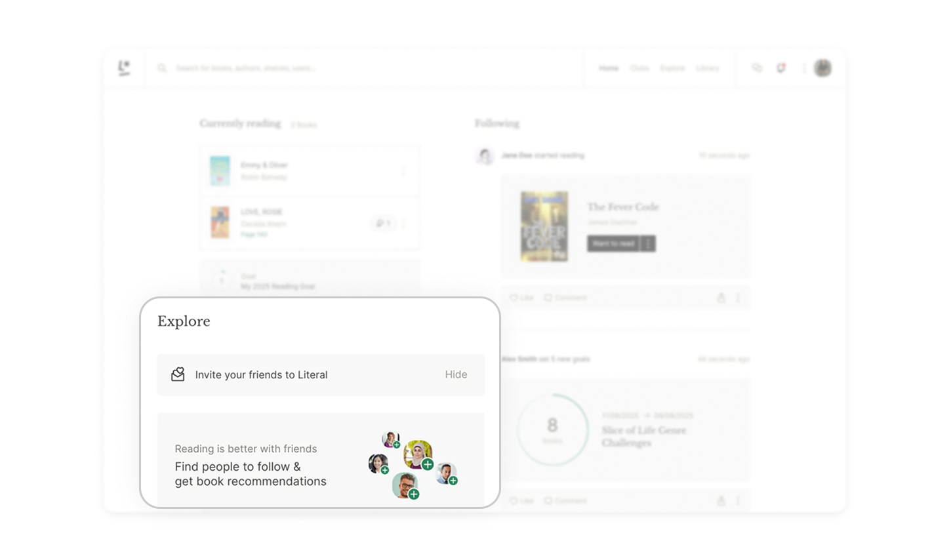Screen dimensions: 951x560
Task: Open the three-dot menu in the navigation bar
Action: (x=803, y=68)
